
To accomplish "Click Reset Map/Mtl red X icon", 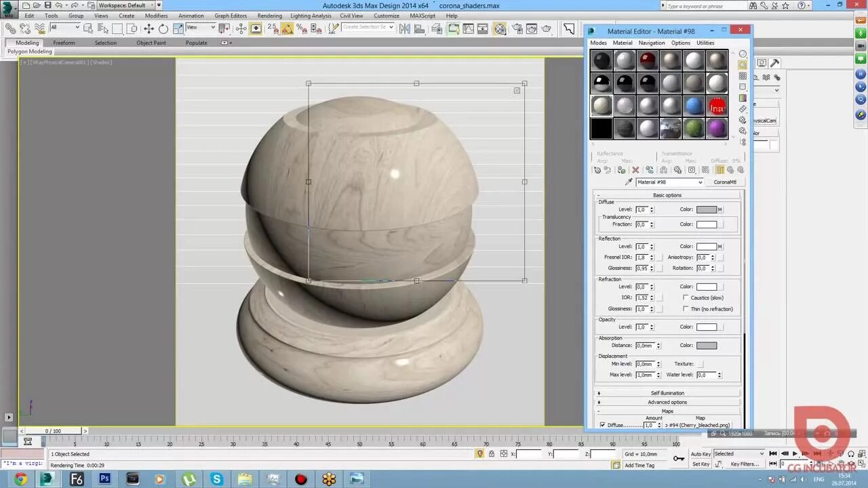I will pos(635,170).
